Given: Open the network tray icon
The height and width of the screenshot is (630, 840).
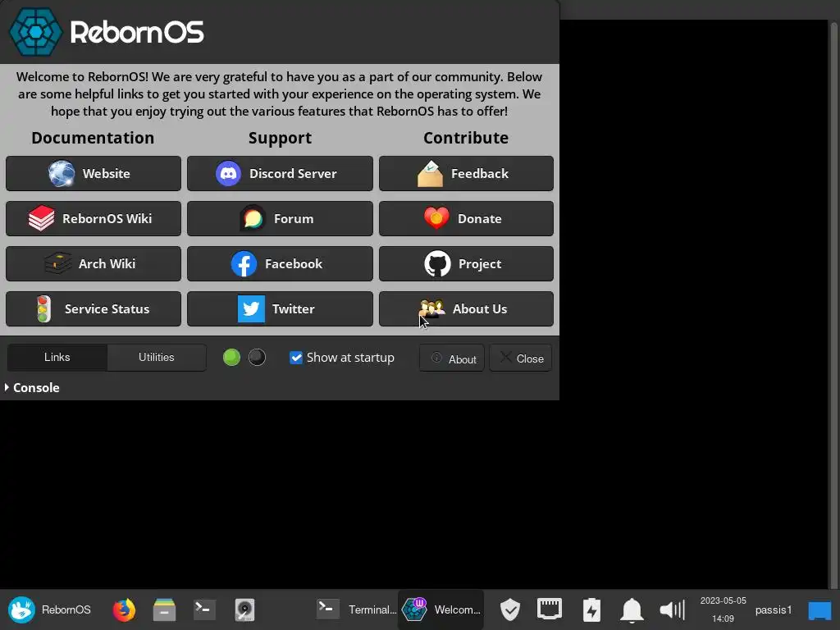Looking at the screenshot, I should pyautogui.click(x=550, y=609).
